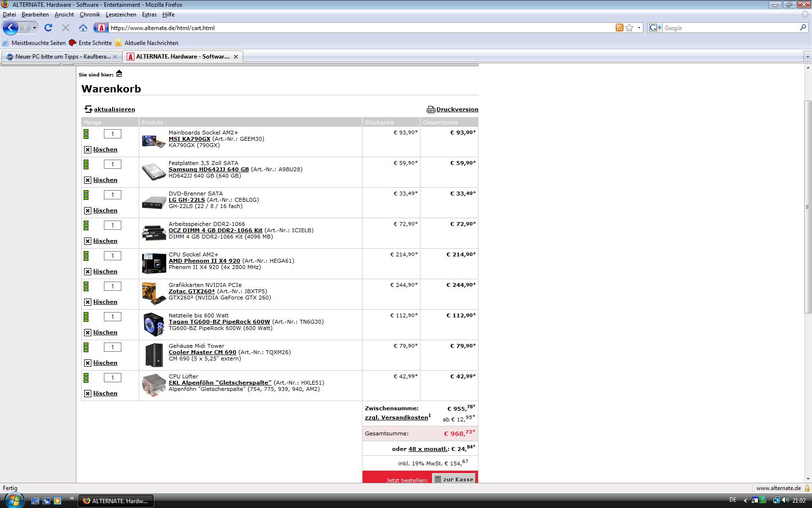Open the history dropdown next to forward button

[34, 28]
